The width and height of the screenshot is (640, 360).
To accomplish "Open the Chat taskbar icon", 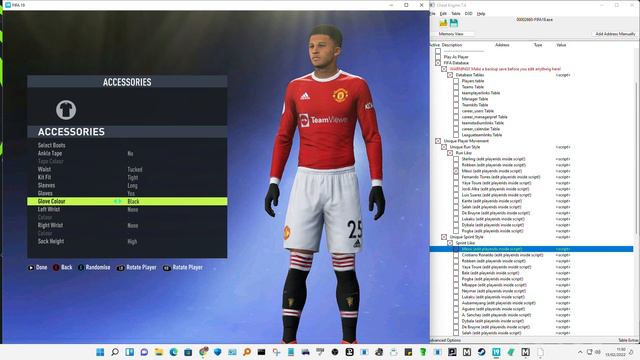I will tap(144, 352).
